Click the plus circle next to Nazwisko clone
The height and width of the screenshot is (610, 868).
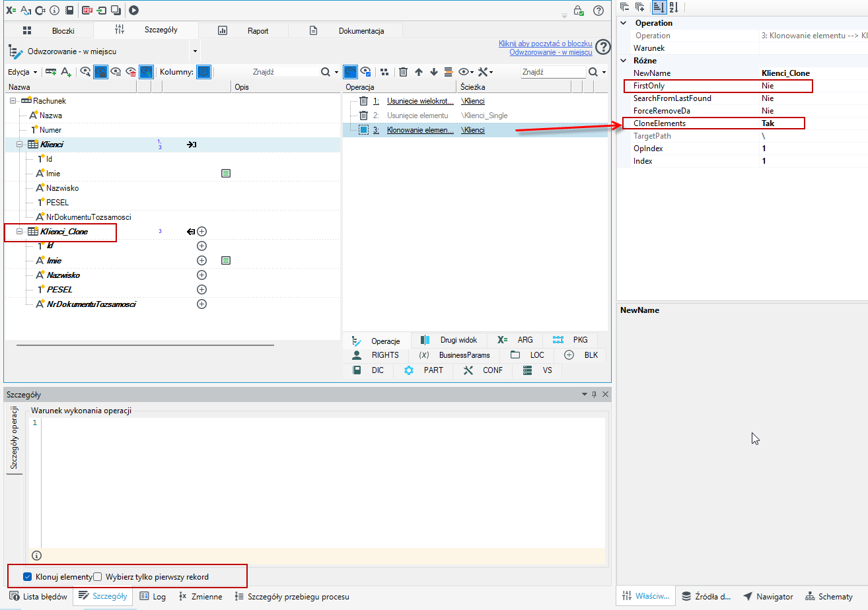202,275
